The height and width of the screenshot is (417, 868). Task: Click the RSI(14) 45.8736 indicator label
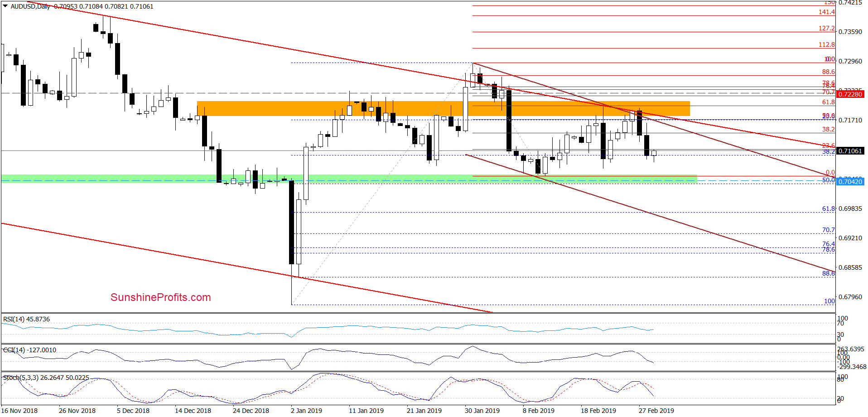click(x=26, y=319)
